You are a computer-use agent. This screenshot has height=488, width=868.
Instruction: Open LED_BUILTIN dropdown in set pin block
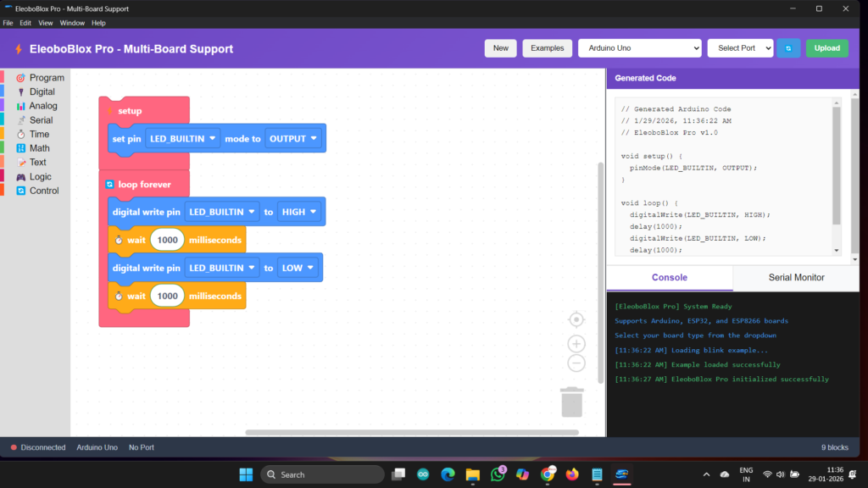click(183, 138)
